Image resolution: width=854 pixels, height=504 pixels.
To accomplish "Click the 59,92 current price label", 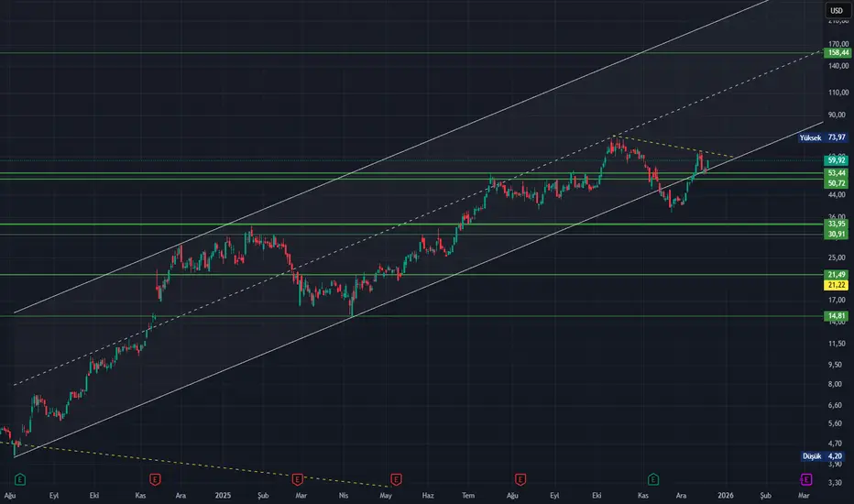I will tap(836, 160).
